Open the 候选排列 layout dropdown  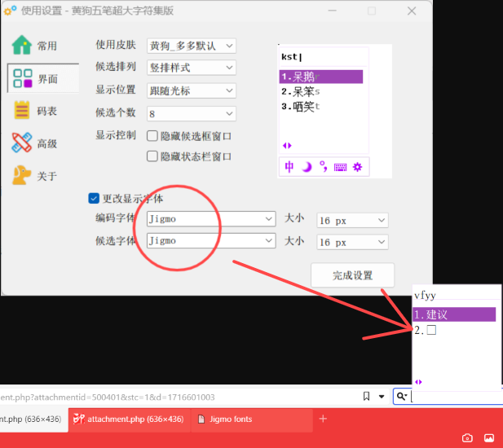192,68
